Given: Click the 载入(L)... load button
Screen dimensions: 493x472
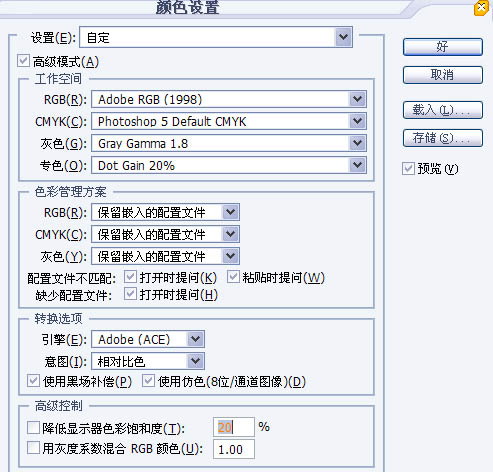Looking at the screenshot, I should tap(442, 110).
